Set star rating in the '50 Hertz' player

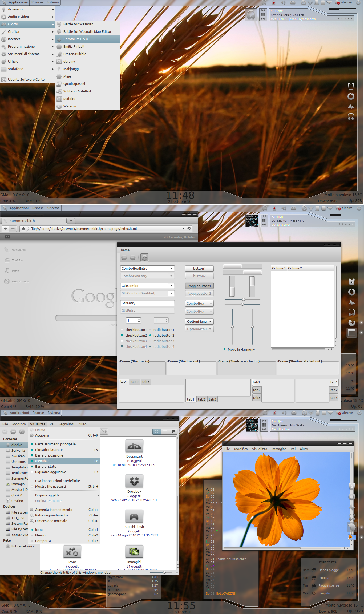click(x=345, y=19)
